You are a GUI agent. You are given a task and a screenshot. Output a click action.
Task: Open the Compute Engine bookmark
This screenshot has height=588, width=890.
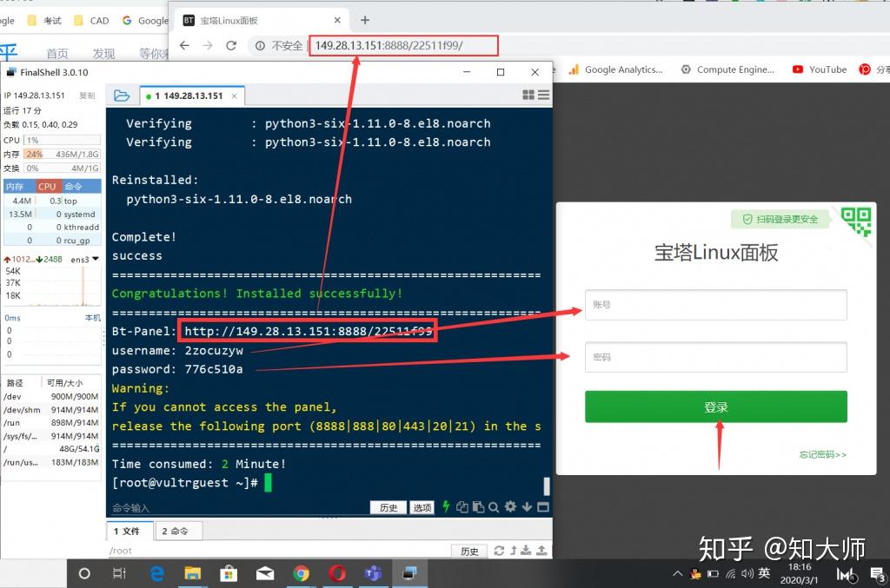[727, 69]
